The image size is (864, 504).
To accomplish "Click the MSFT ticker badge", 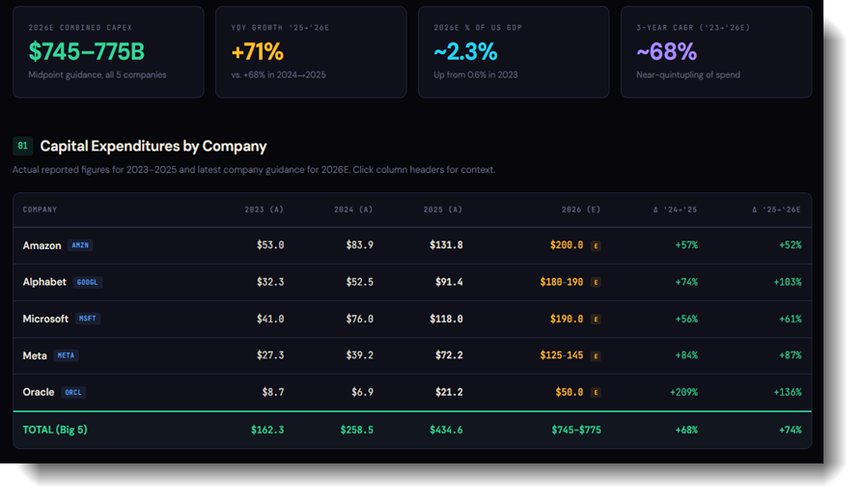I will point(87,319).
